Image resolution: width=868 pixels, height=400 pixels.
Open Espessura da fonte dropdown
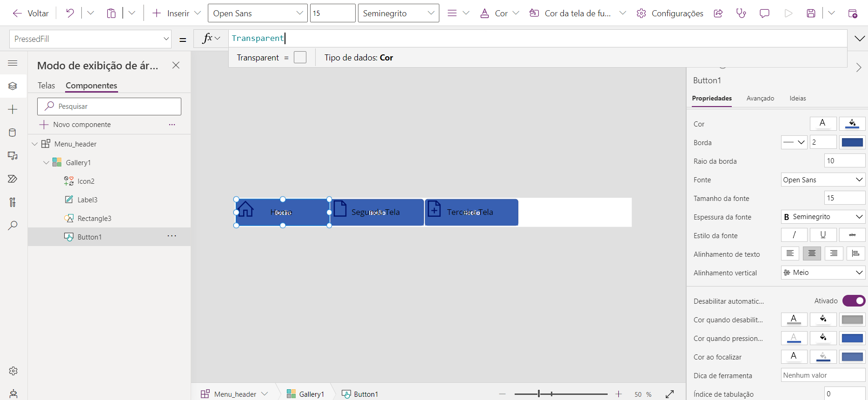tap(823, 217)
